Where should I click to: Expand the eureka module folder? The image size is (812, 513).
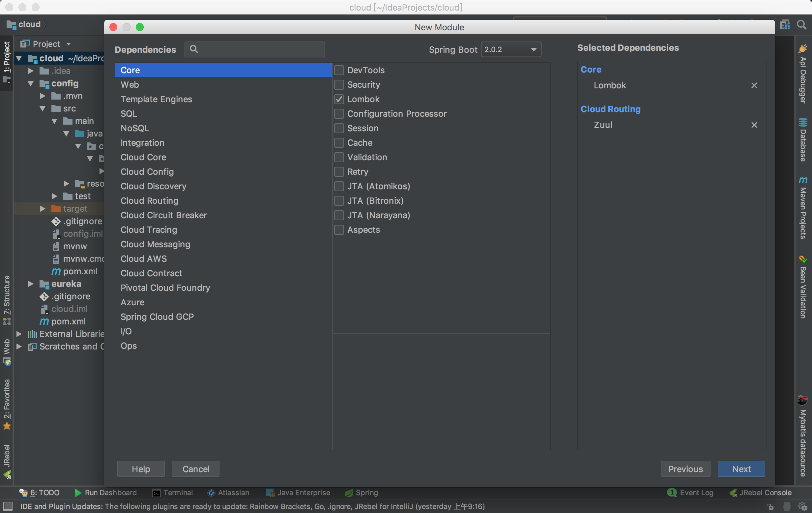point(31,284)
